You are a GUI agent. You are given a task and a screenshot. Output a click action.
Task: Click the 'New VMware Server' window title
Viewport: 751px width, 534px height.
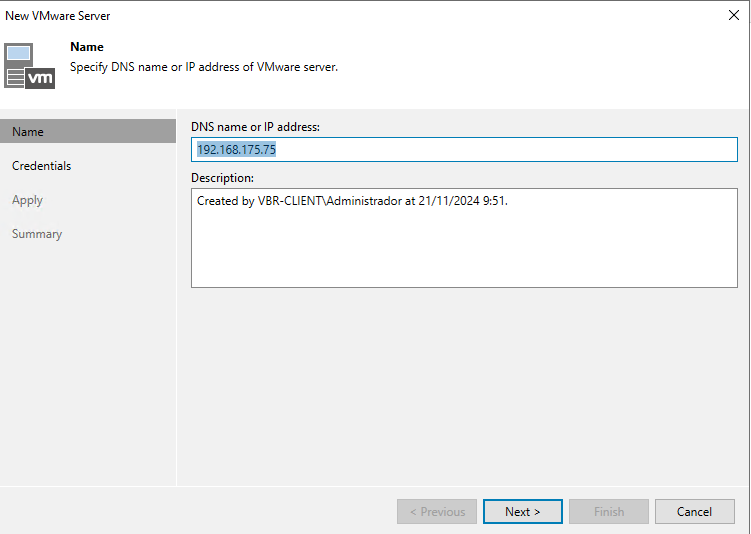tap(58, 15)
